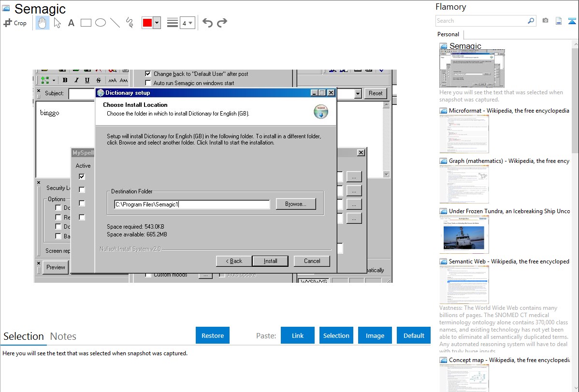The height and width of the screenshot is (392, 579).
Task: Open the Semagic snapshot thumbnail in sidebar
Action: [x=472, y=69]
